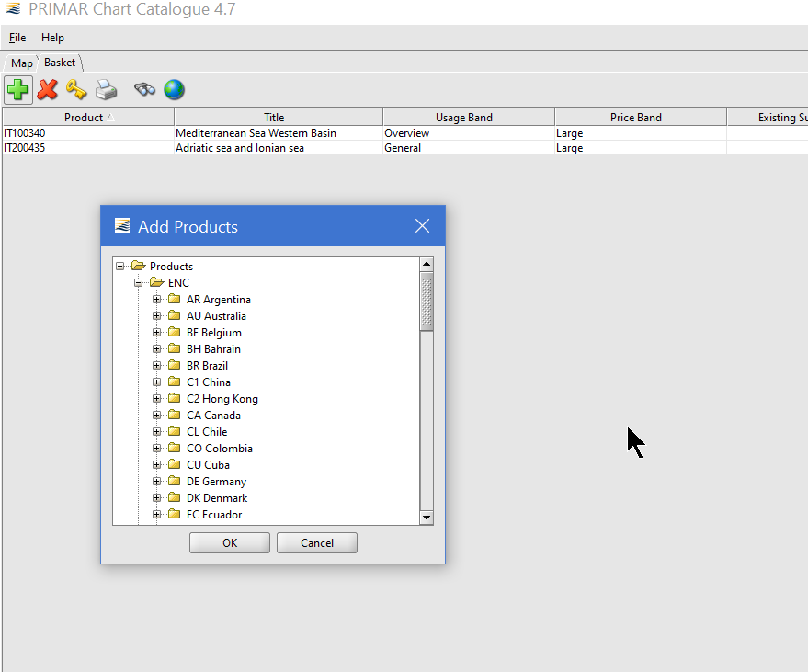The width and height of the screenshot is (808, 672).
Task: Click the BE Belgium folder icon
Action: pyautogui.click(x=174, y=332)
